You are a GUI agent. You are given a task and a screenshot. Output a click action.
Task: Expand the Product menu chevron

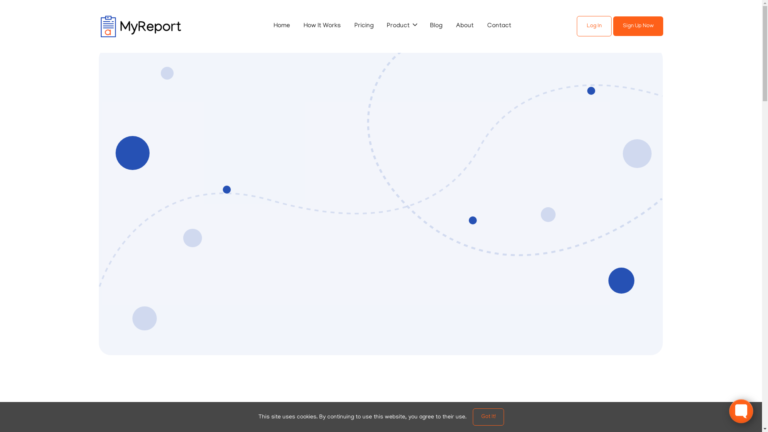coord(415,25)
